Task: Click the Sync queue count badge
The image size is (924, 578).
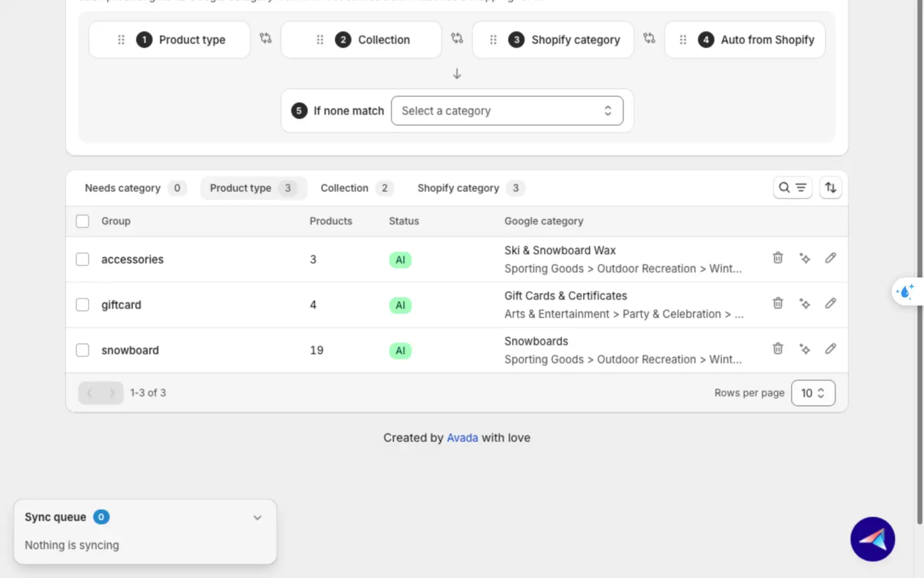Action: pyautogui.click(x=101, y=517)
